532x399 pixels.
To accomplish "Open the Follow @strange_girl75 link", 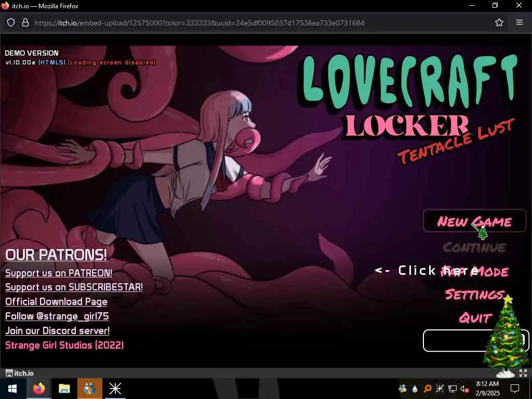I will pyautogui.click(x=57, y=316).
